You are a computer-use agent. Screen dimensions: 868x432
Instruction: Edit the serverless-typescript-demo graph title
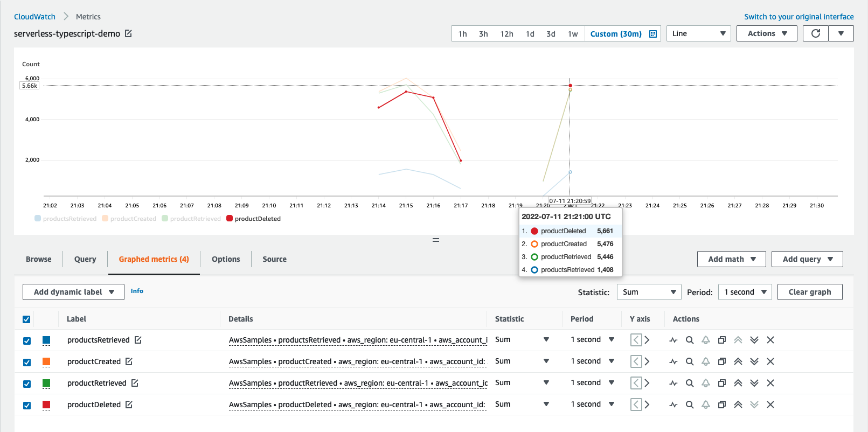point(128,33)
